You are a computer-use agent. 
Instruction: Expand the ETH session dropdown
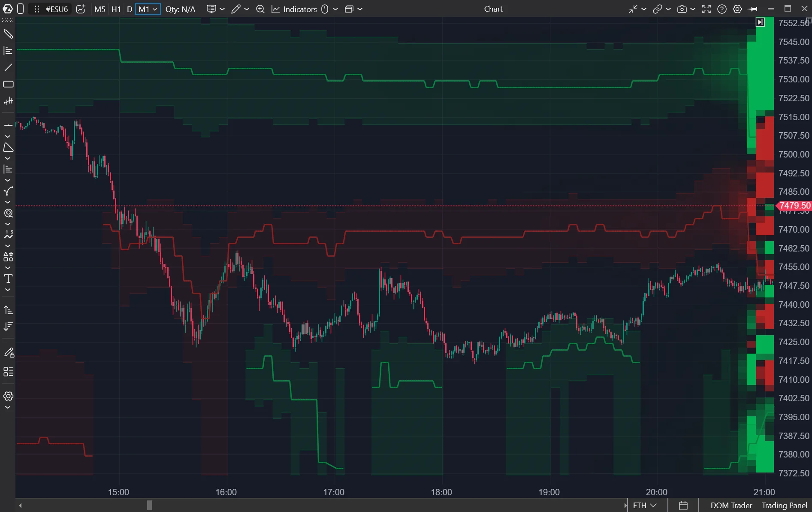[x=645, y=506]
